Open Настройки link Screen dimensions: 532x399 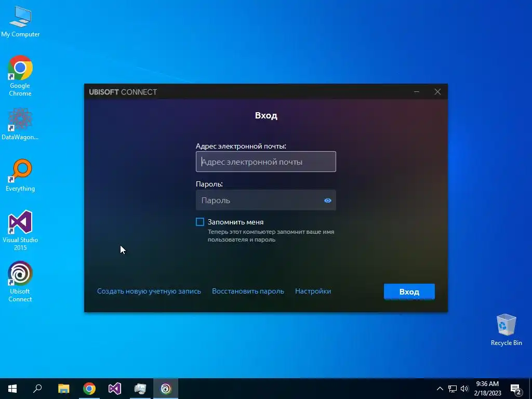(x=313, y=291)
